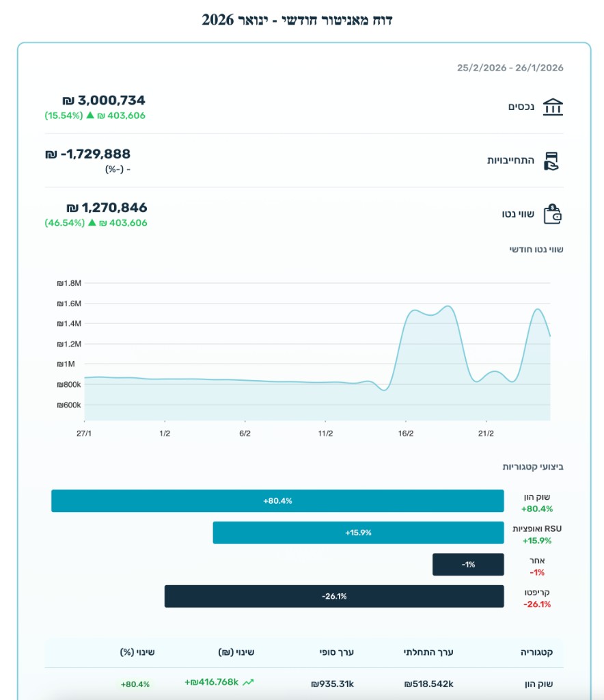Click the 3,000,734 ₪ total assets value
Image resolution: width=604 pixels, height=700 pixels.
click(x=104, y=100)
